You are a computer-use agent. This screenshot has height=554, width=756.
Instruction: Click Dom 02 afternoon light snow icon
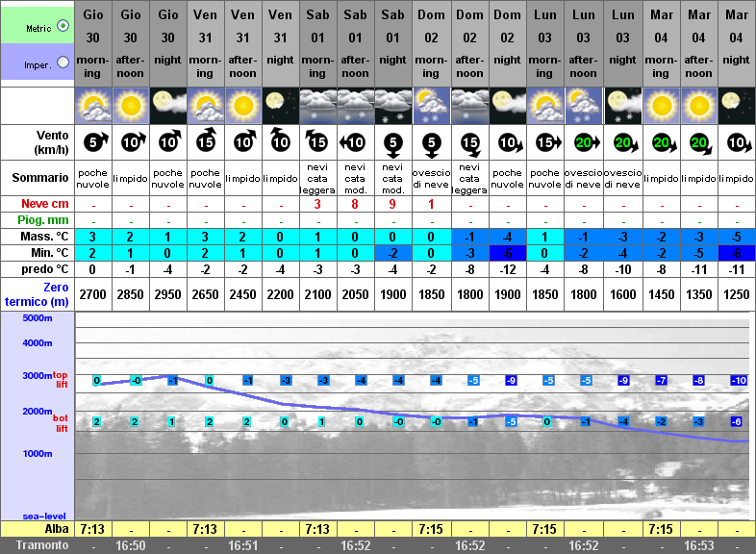coord(469,106)
